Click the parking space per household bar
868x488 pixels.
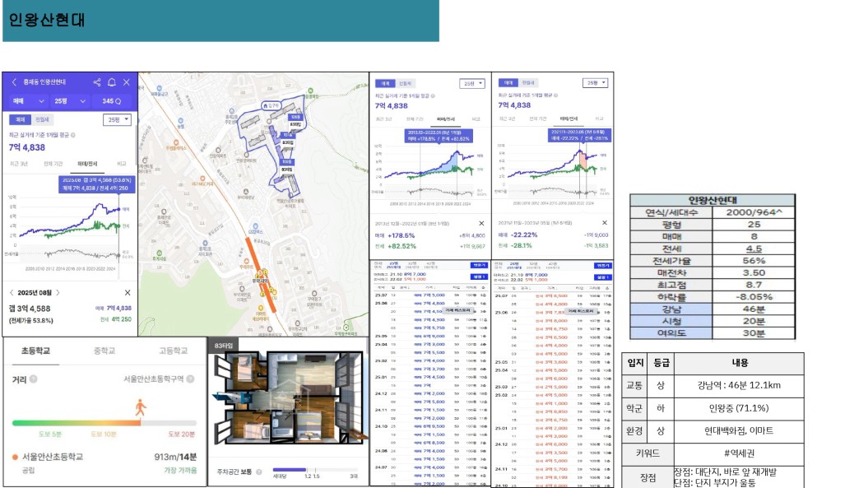314,470
